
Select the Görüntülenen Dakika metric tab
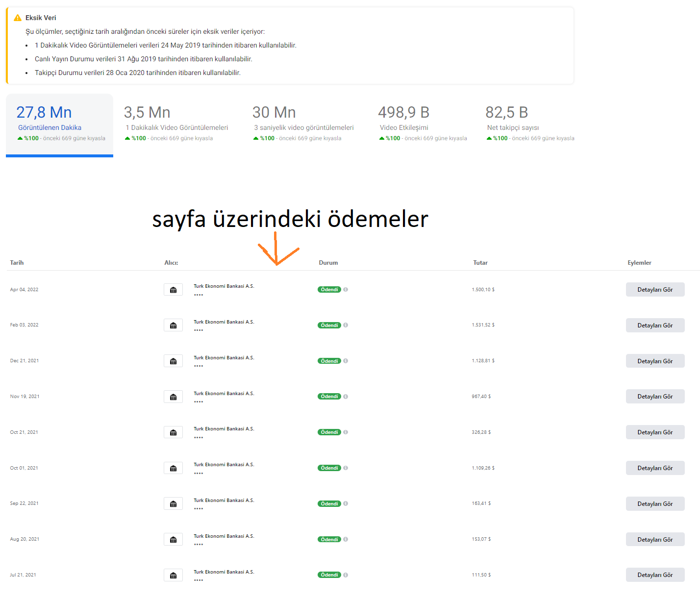click(x=59, y=125)
